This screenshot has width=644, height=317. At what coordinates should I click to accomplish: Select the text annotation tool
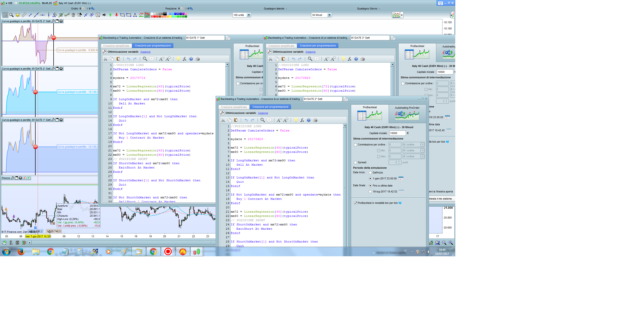pos(98,15)
